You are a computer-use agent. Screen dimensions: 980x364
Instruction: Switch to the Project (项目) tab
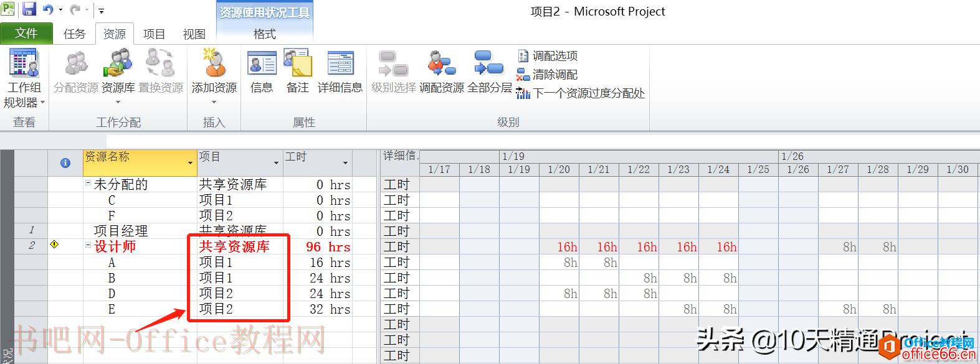click(154, 34)
